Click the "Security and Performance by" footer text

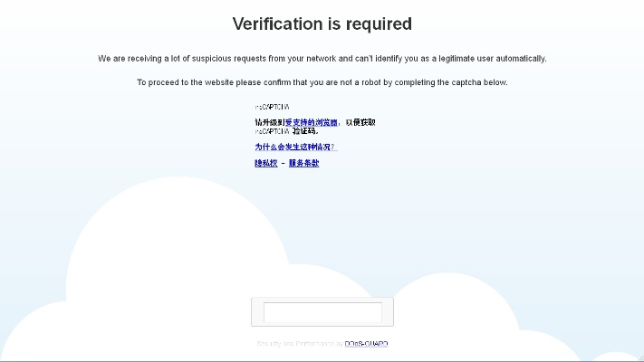coord(299,344)
